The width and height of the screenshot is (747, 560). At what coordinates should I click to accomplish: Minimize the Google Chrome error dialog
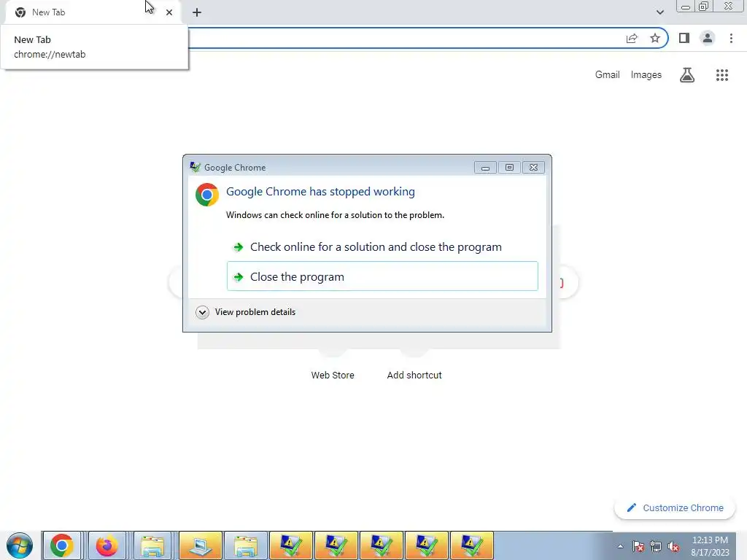(x=485, y=168)
